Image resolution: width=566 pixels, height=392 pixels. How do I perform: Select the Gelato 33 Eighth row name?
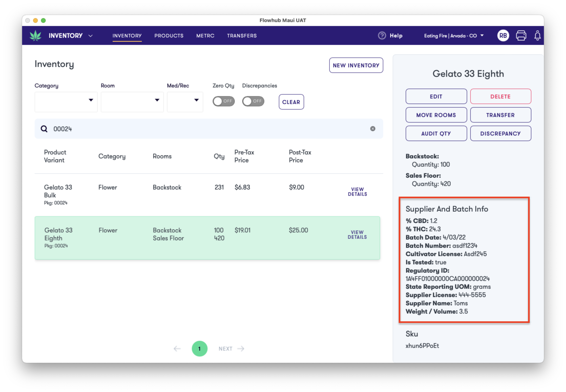(x=58, y=234)
